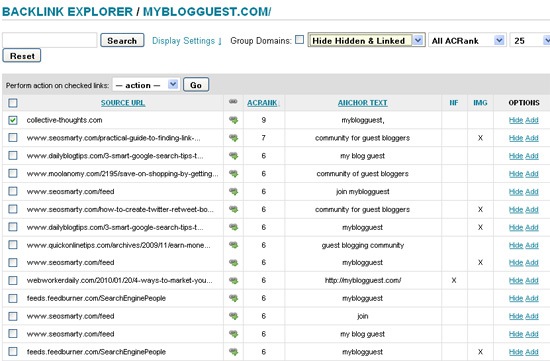Check the quickonlinetips.com row checkbox
Image resolution: width=550 pixels, height=361 pixels.
pos(13,245)
